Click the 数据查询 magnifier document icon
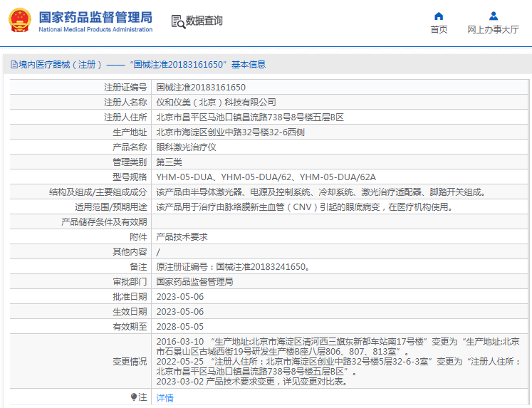 pos(177,21)
